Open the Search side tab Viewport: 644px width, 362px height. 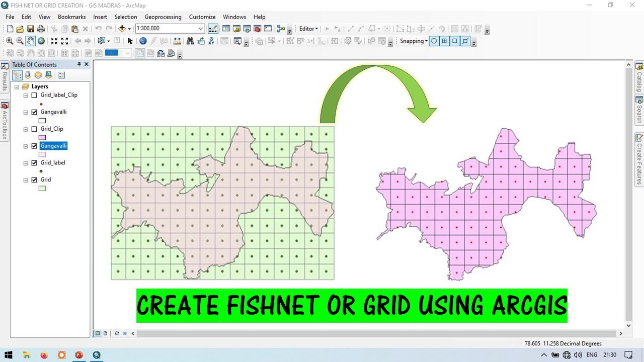[x=639, y=111]
